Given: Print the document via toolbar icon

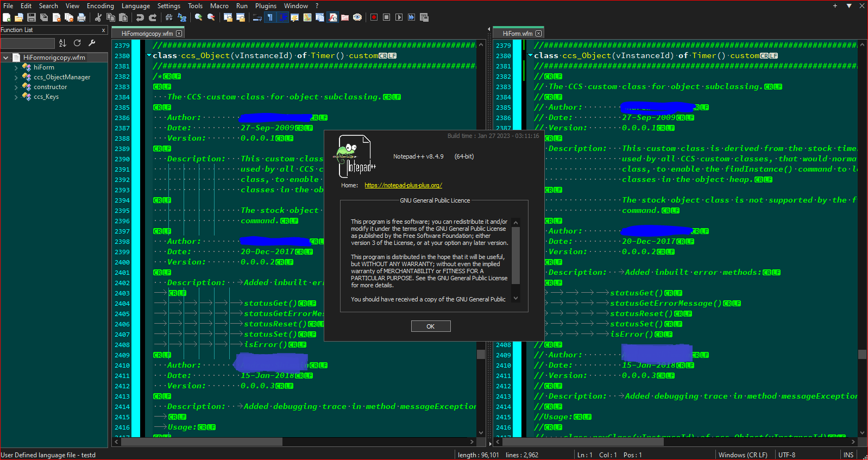Looking at the screenshot, I should 81,17.
